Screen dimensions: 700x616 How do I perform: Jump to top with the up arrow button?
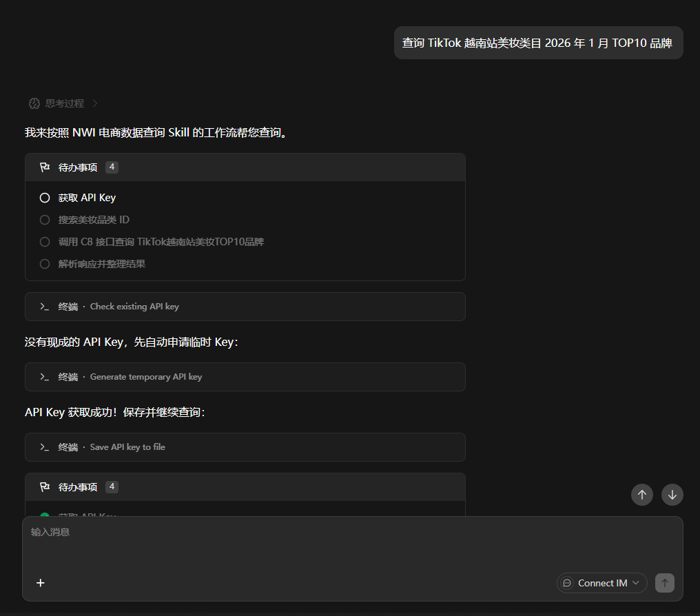coord(642,495)
